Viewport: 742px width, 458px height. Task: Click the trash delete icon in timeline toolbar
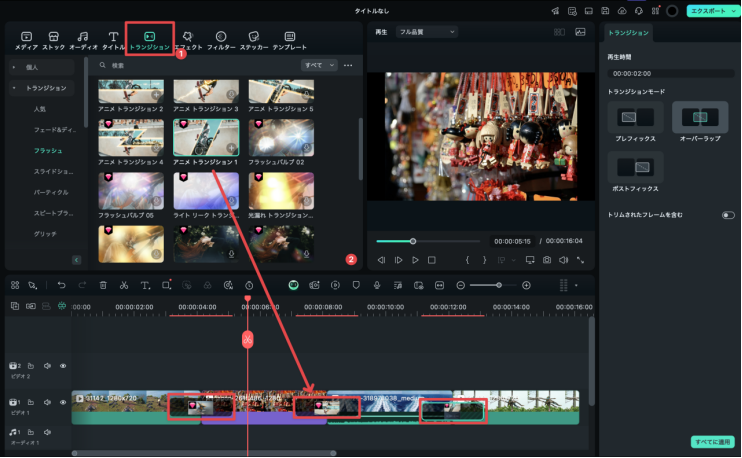[103, 285]
